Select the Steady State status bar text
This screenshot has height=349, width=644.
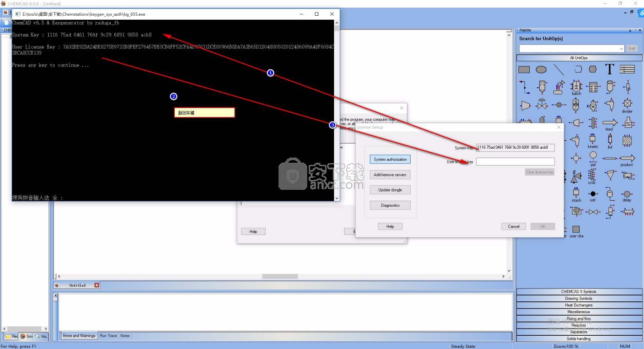tap(463, 346)
